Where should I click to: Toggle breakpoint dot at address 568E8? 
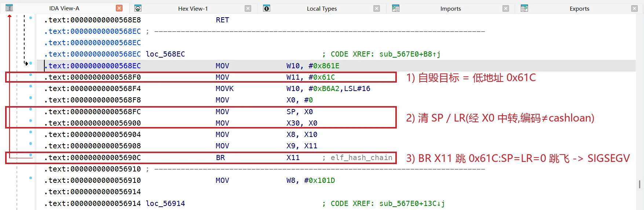[x=30, y=18]
